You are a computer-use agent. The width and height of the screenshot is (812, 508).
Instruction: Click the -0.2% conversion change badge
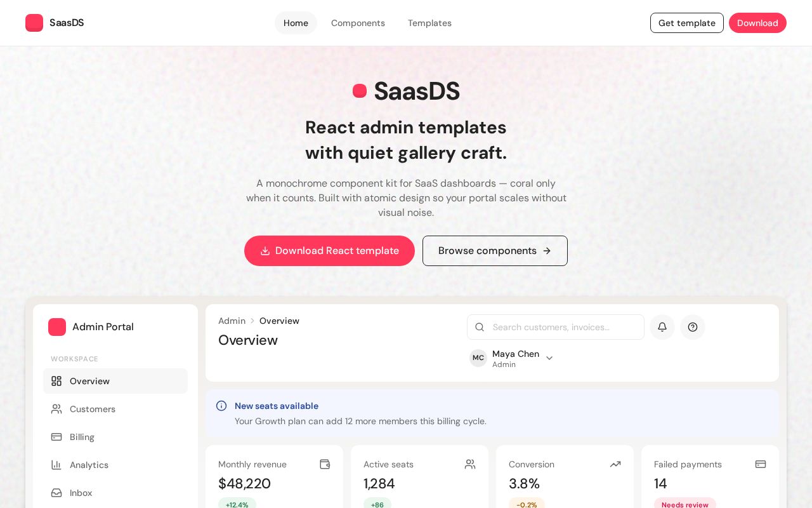[527, 504]
